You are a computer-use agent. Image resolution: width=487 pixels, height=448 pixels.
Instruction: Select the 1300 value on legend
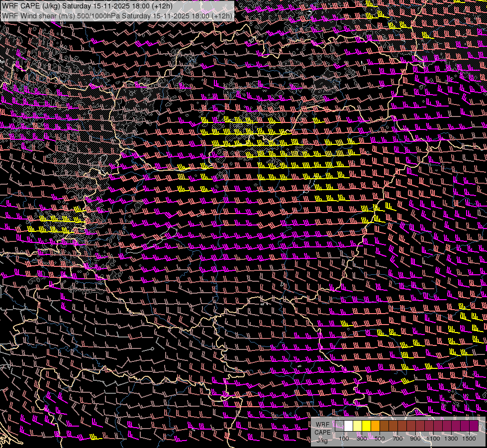[451, 439]
